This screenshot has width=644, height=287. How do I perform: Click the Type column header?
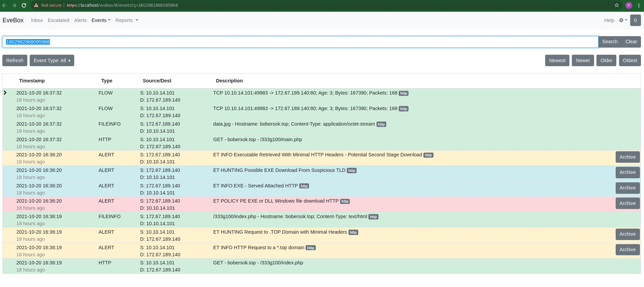(107, 81)
